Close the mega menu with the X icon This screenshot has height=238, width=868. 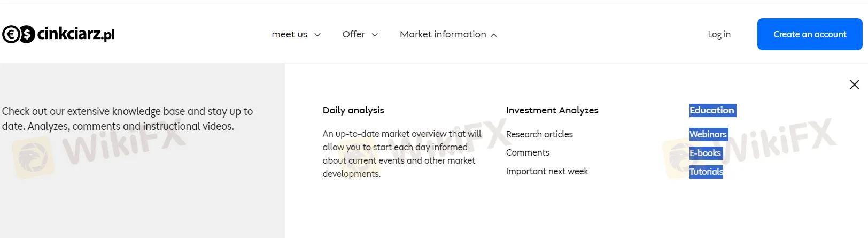tap(854, 85)
